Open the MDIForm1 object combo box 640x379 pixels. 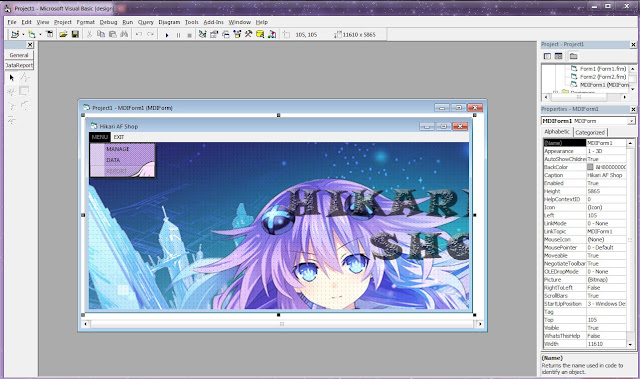[588, 121]
